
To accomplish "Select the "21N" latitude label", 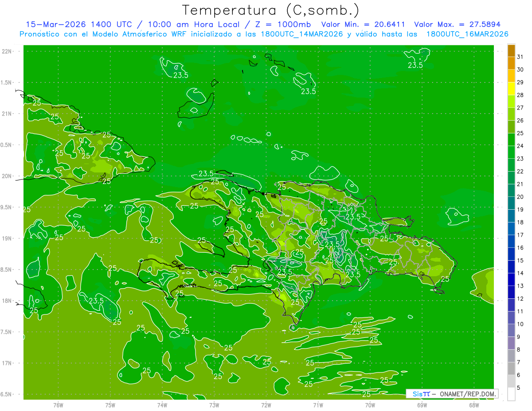I will [7, 114].
